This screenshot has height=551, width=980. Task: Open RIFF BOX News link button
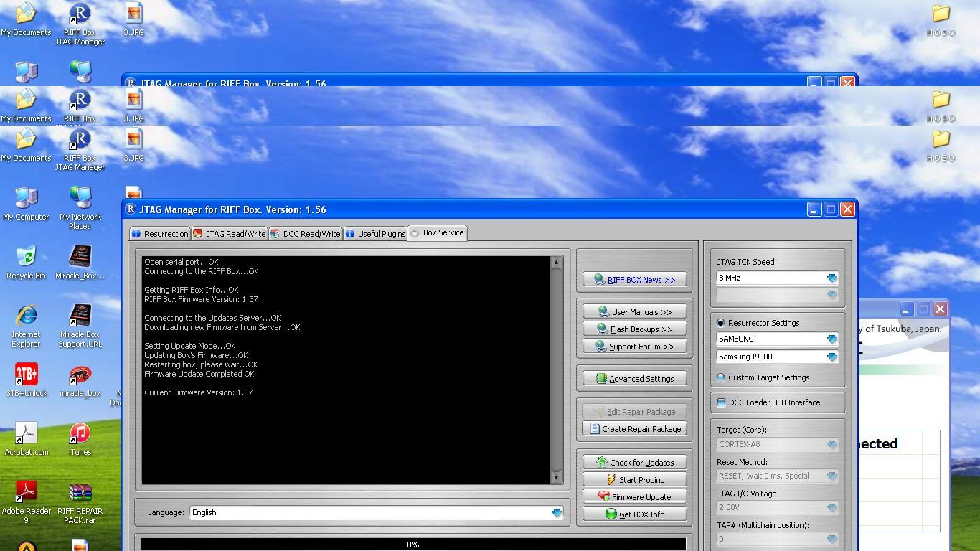point(634,280)
